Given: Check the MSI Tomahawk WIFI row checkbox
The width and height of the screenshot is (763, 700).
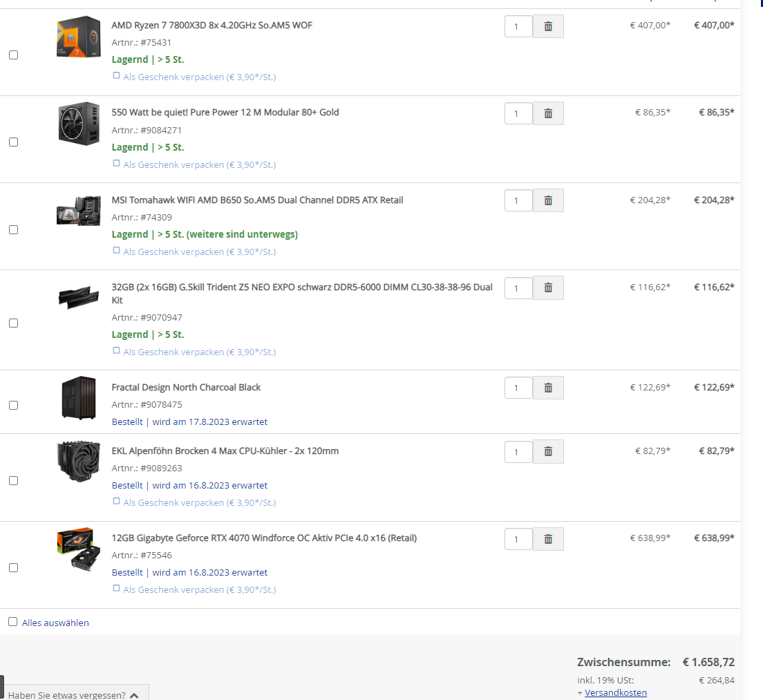Looking at the screenshot, I should 14,229.
